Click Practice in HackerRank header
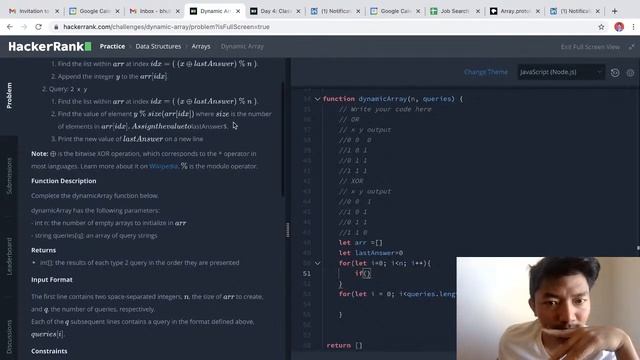 112,47
